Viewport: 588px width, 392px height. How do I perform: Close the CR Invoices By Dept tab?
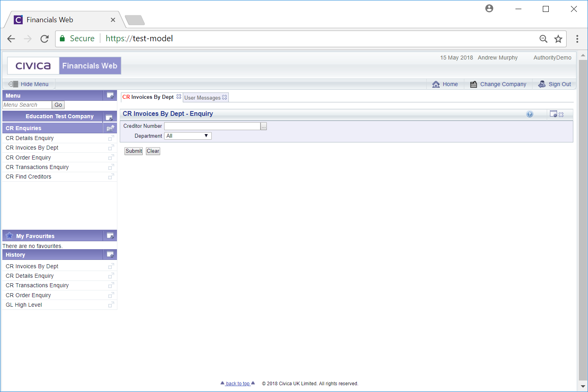click(x=179, y=96)
